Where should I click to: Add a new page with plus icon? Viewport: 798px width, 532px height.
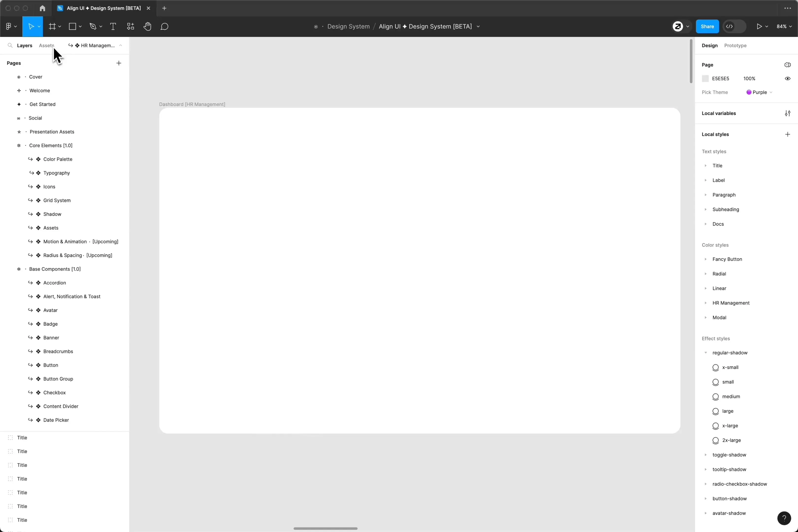coord(119,63)
